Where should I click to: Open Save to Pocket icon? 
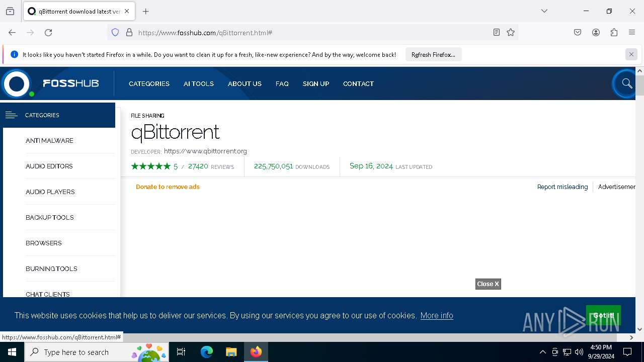tap(578, 33)
